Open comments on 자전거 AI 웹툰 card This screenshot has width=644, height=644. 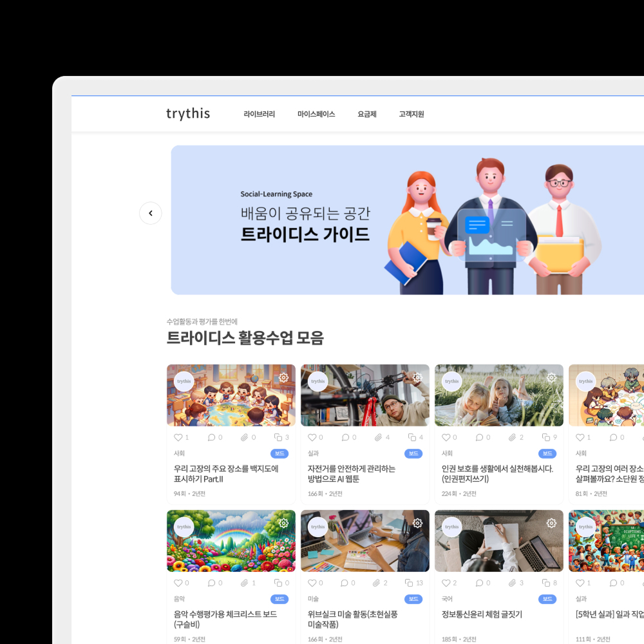coord(345,437)
